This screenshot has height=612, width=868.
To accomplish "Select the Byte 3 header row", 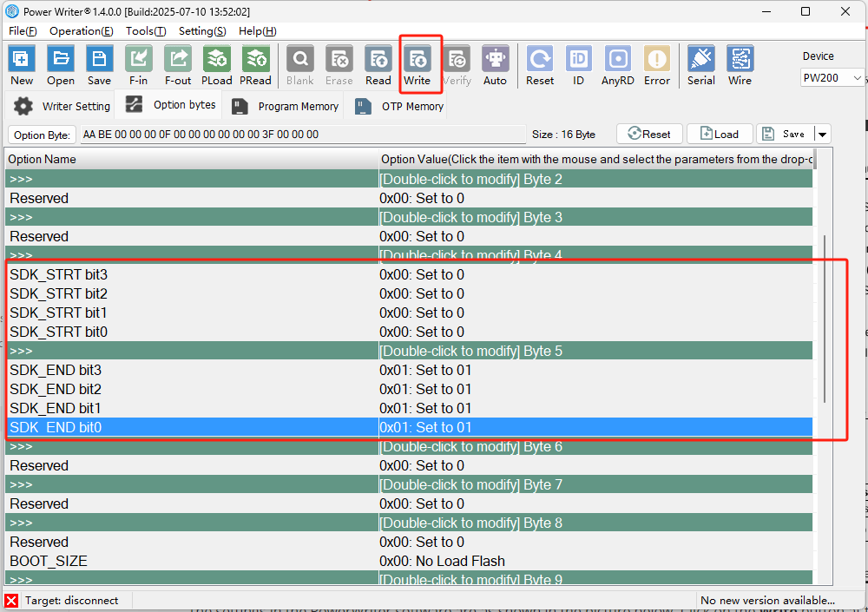I will [409, 217].
